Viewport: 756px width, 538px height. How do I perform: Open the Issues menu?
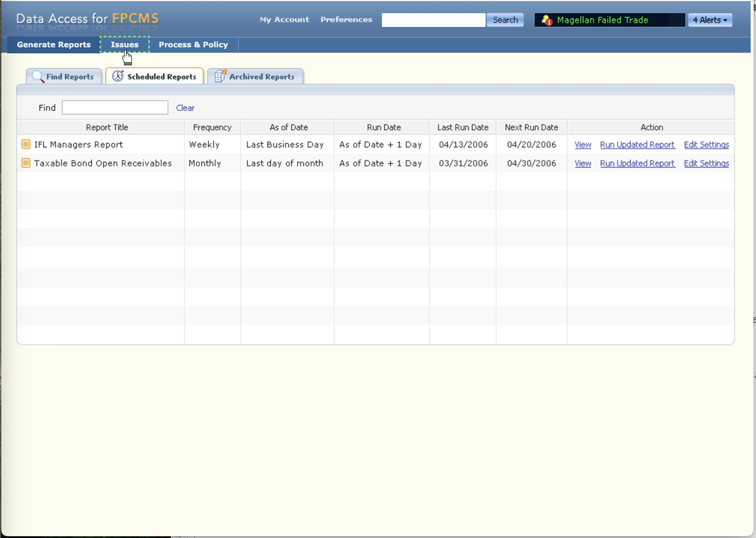tap(125, 45)
